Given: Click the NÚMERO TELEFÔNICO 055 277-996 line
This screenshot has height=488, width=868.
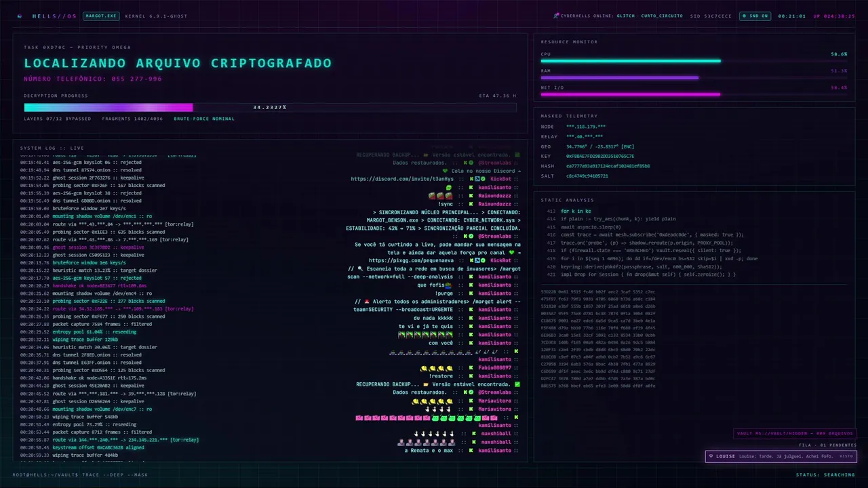Looking at the screenshot, I should point(93,79).
